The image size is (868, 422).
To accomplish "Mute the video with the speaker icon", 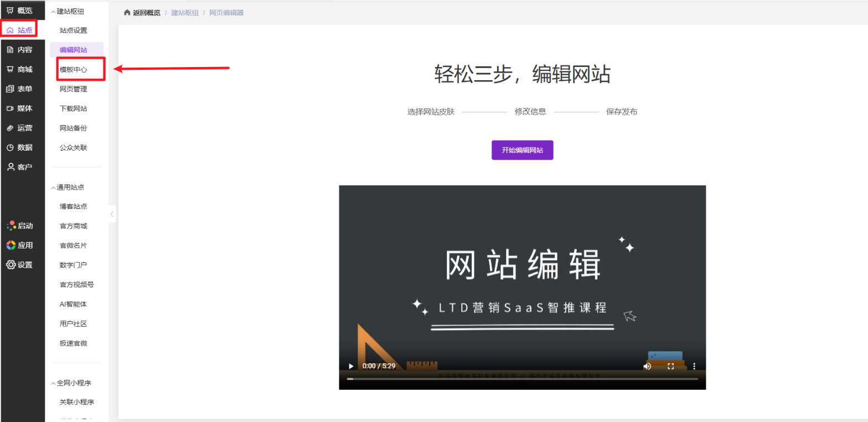I will point(647,366).
